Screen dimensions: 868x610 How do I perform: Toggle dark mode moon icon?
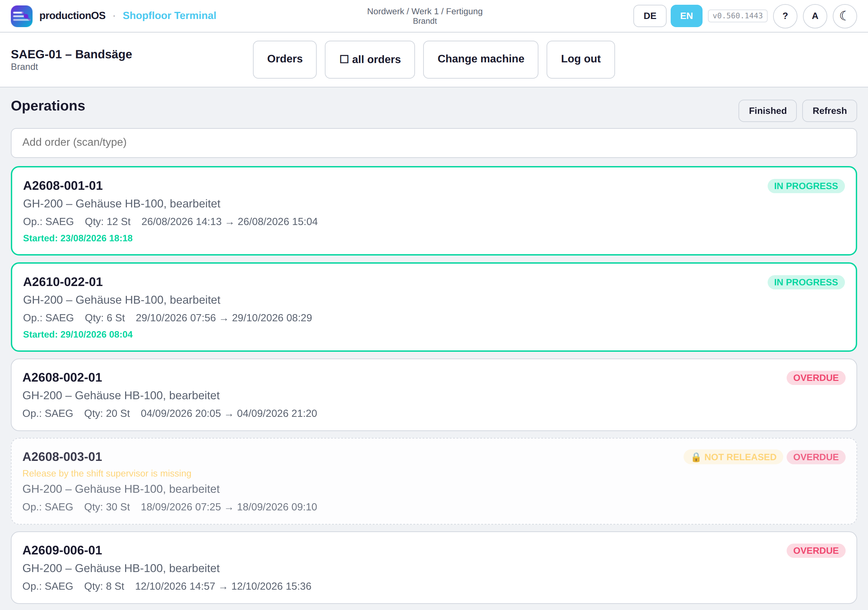[845, 16]
